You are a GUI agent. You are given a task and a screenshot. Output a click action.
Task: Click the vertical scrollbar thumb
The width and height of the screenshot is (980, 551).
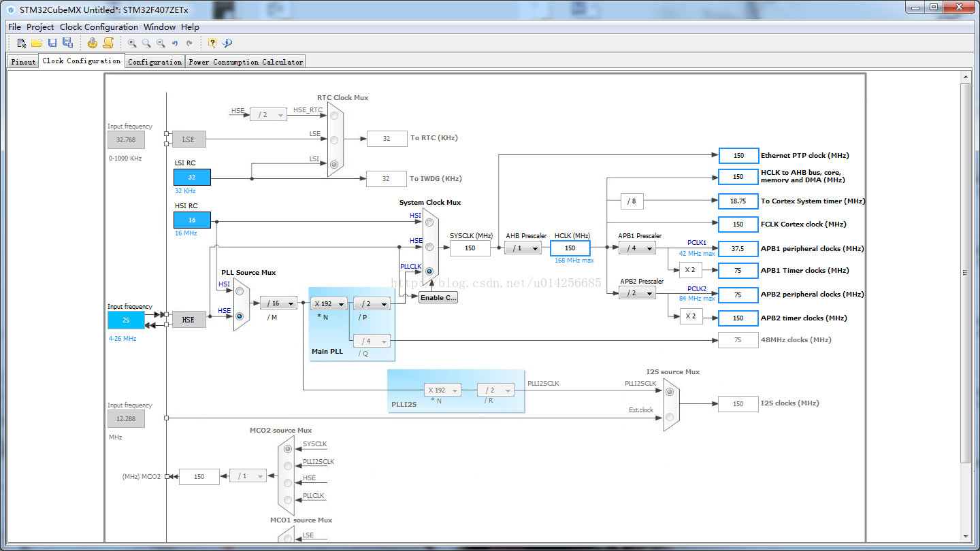pos(965,272)
